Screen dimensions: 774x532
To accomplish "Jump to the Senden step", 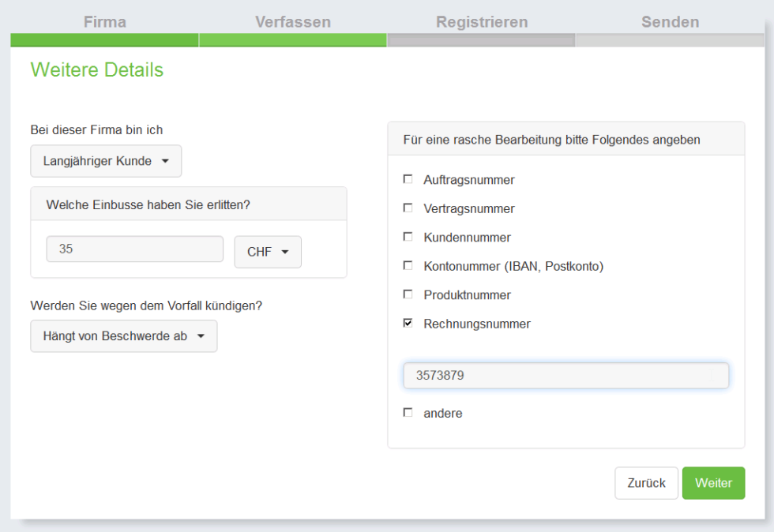I will point(670,22).
